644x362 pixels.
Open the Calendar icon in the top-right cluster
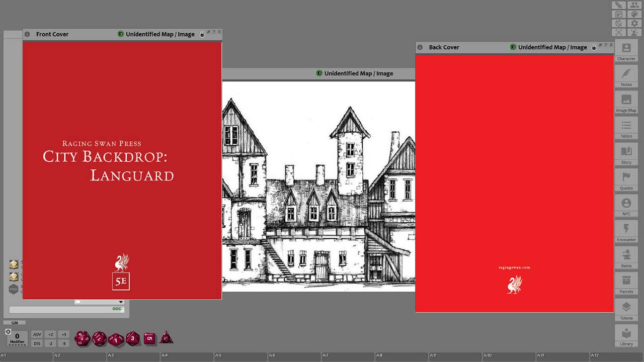coord(618,15)
